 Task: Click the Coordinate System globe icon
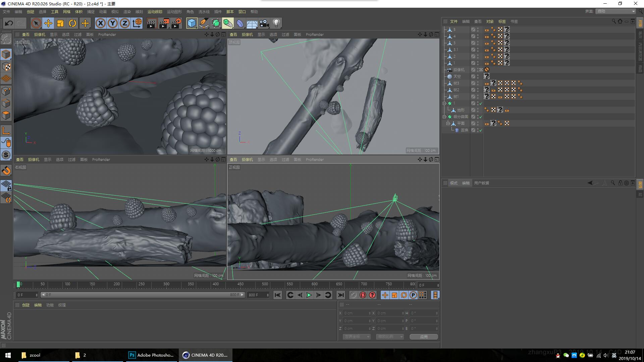[137, 23]
